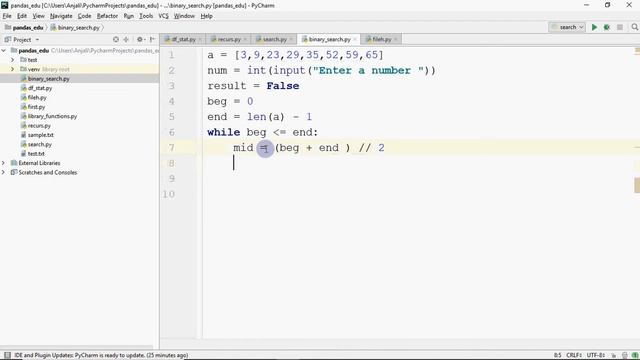This screenshot has width=640, height=360.
Task: Select first.py in project tree
Action: click(x=36, y=107)
